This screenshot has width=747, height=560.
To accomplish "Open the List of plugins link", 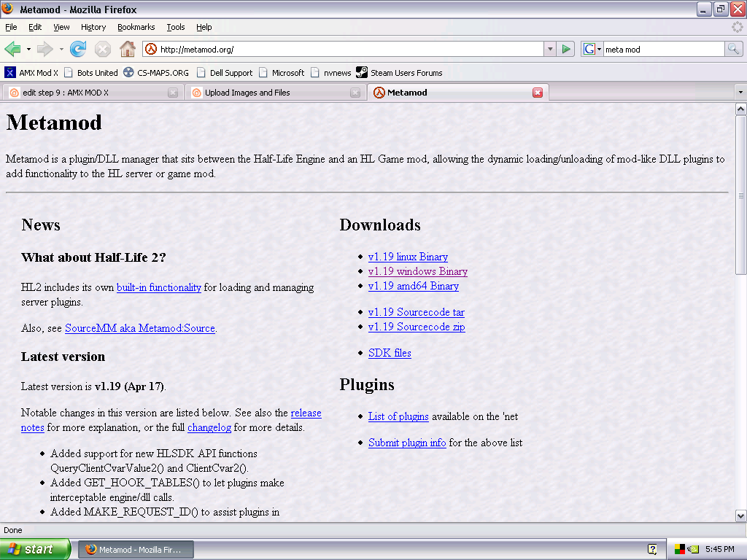I will tap(398, 416).
